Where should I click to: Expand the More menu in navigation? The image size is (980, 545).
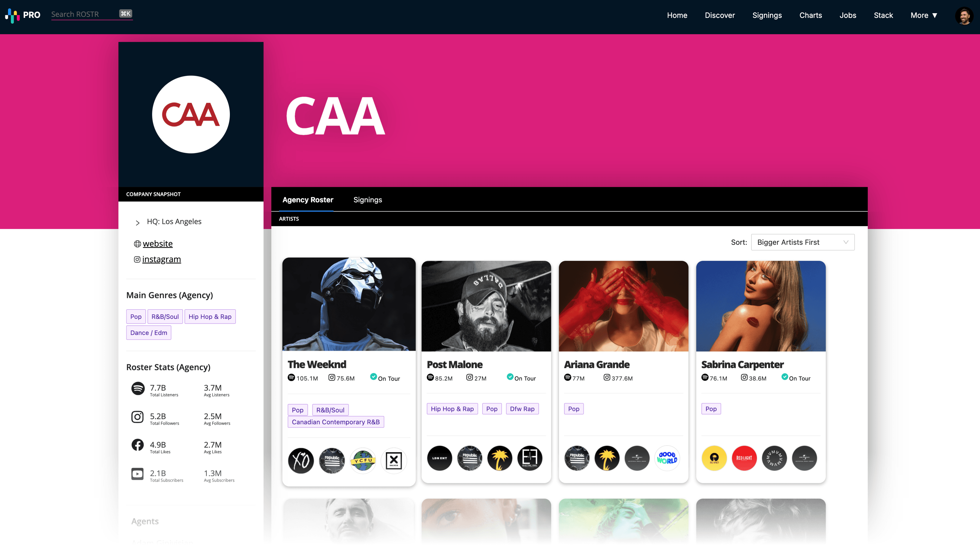pyautogui.click(x=924, y=15)
